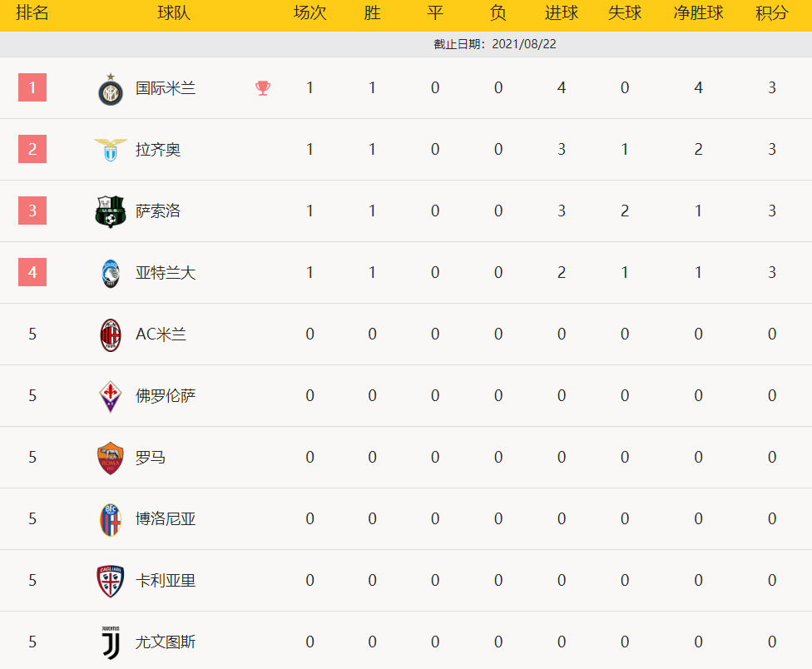Select the 进球 column header
The width and height of the screenshot is (812, 669).
click(562, 13)
